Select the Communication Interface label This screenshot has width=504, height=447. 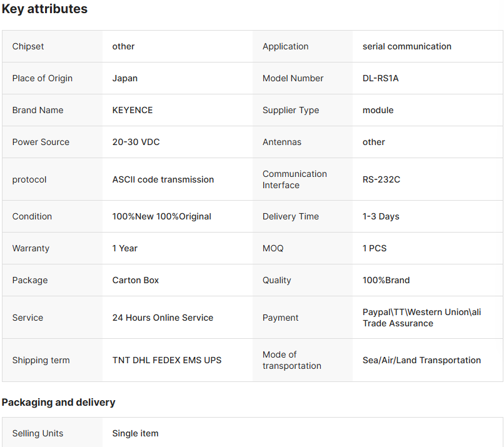295,179
